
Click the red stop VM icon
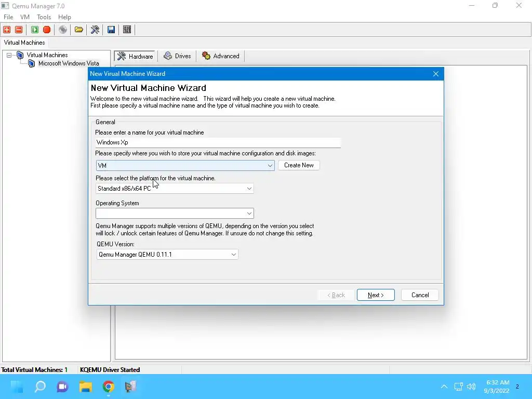(x=47, y=30)
